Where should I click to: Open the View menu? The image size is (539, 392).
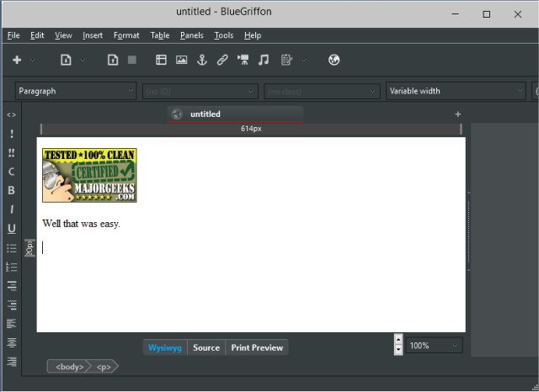click(x=63, y=35)
